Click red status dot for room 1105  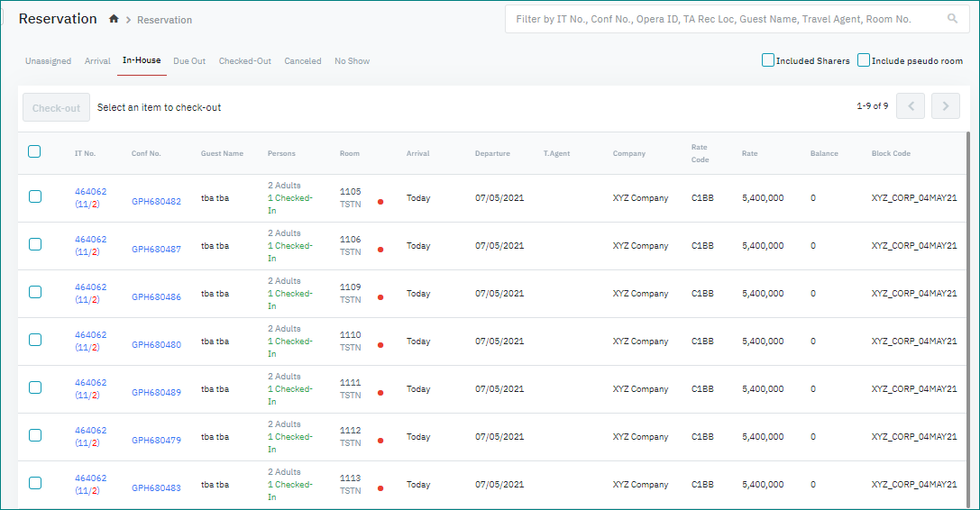click(x=380, y=202)
